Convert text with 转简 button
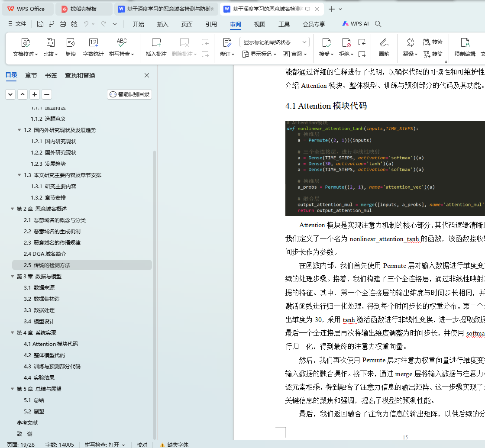485x448 pixels. pos(433,54)
